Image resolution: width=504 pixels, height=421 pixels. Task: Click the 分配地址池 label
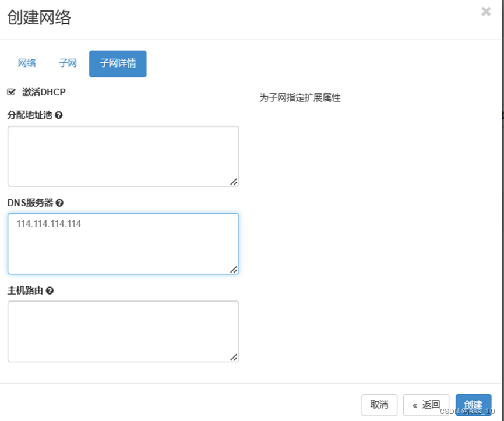[x=30, y=115]
